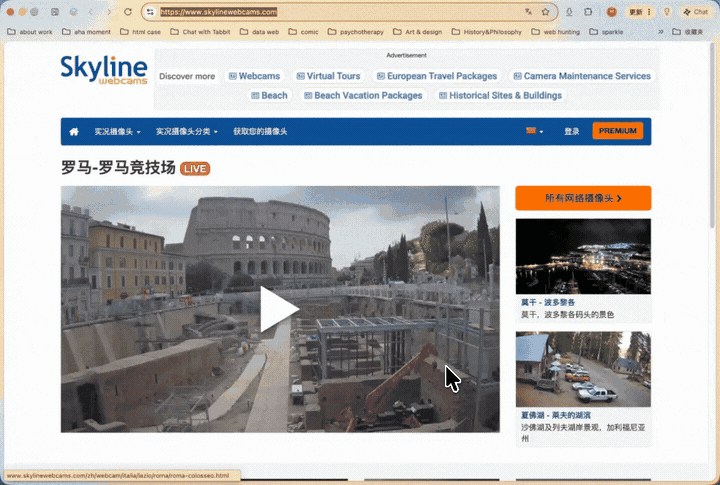Open the Beach Vacation Packages ad link
Image resolution: width=720 pixels, height=485 pixels.
point(363,96)
